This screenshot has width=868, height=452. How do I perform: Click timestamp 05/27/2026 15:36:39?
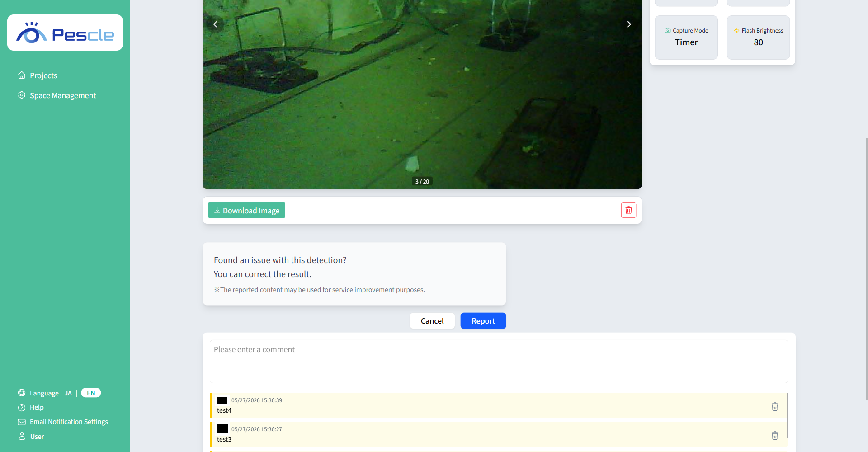(257, 400)
